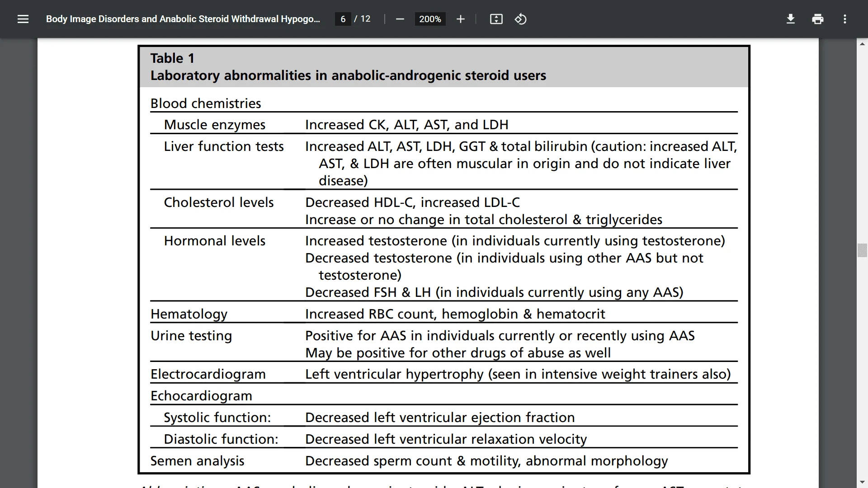Click the fit to page icon
868x488 pixels.
point(496,19)
